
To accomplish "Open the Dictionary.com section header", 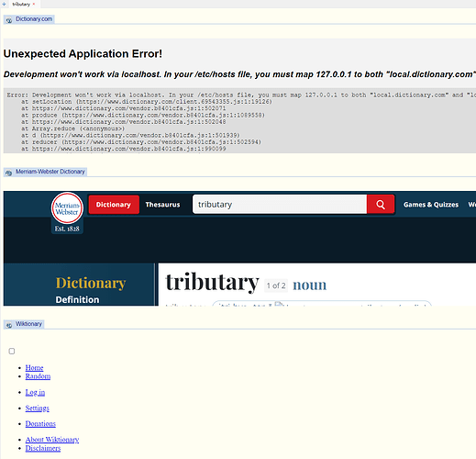I will [x=34, y=19].
